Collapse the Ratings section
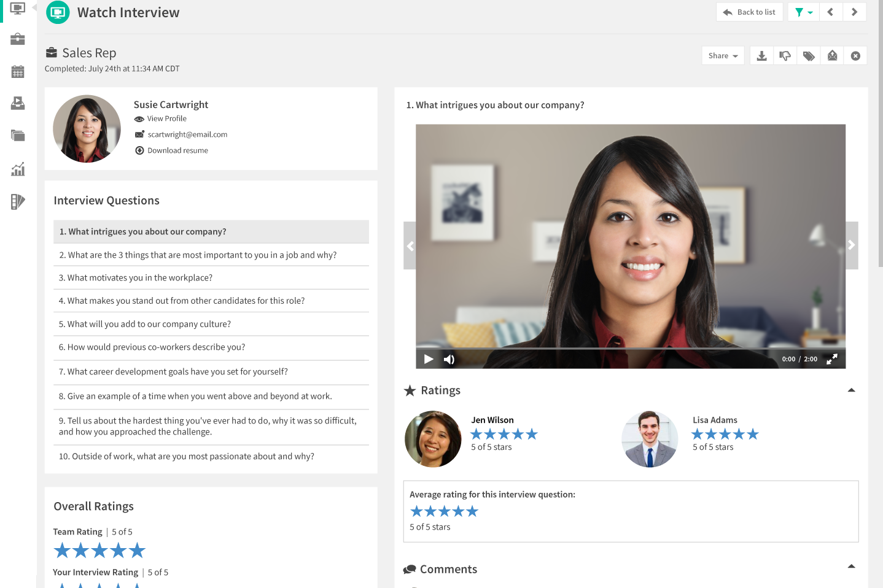This screenshot has height=588, width=883. tap(851, 390)
